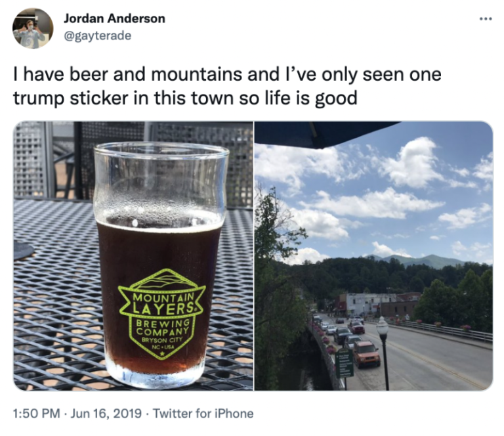This screenshot has width=504, height=436.
Task: Open the three-dot more options menu
Action: (x=486, y=19)
